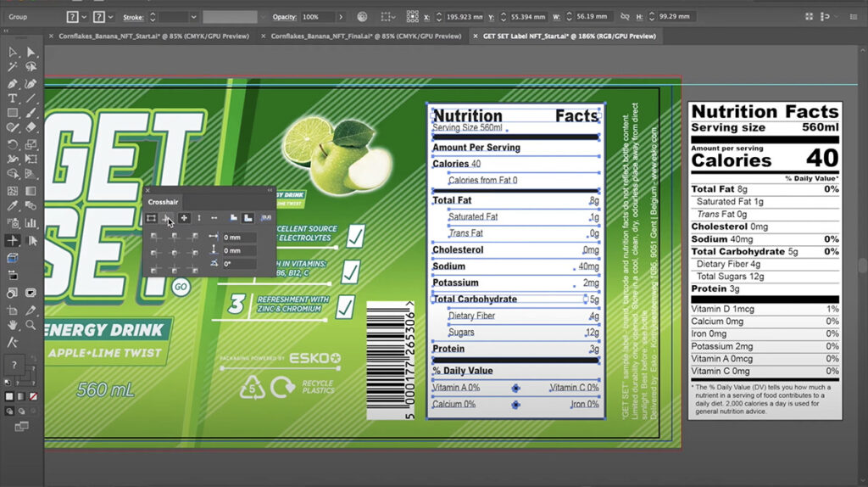868x487 pixels.
Task: Select the Shaper tool
Action: 12,128
